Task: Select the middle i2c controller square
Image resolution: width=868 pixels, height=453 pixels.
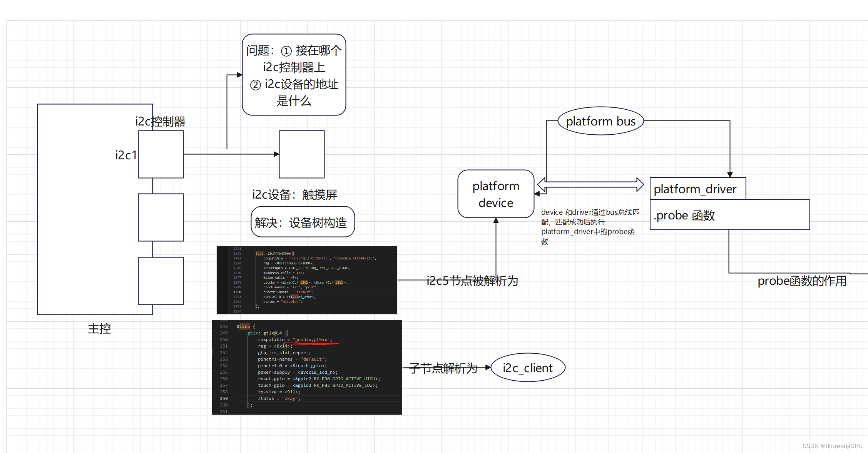Action: click(x=161, y=217)
